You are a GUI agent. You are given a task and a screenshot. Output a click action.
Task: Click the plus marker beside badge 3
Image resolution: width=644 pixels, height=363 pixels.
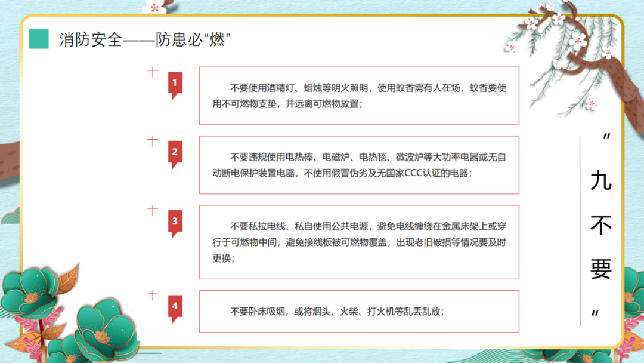click(x=153, y=210)
